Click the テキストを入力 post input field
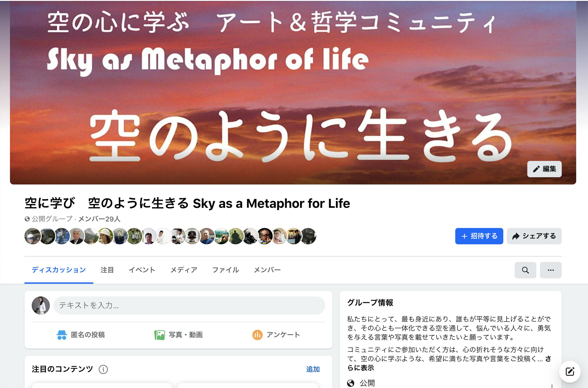The width and height of the screenshot is (588, 388). (x=189, y=305)
